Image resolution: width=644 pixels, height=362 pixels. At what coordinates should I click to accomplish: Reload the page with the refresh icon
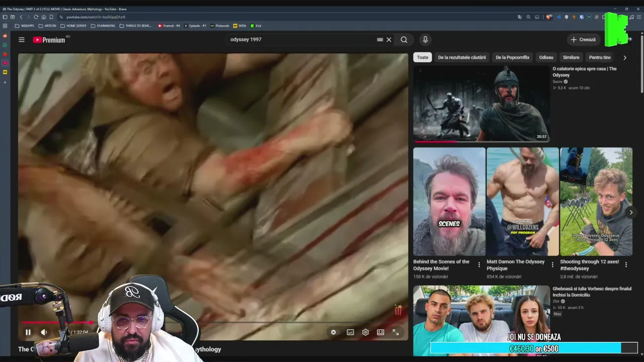tap(36, 17)
